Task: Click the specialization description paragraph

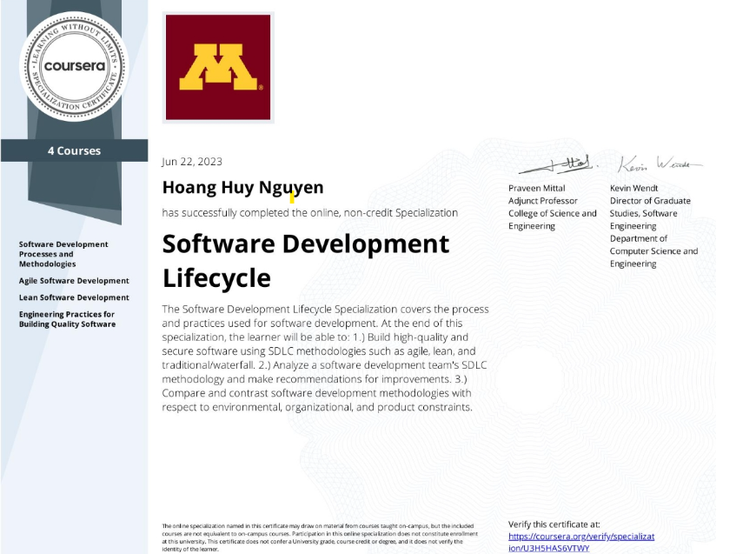Action: pyautogui.click(x=325, y=357)
